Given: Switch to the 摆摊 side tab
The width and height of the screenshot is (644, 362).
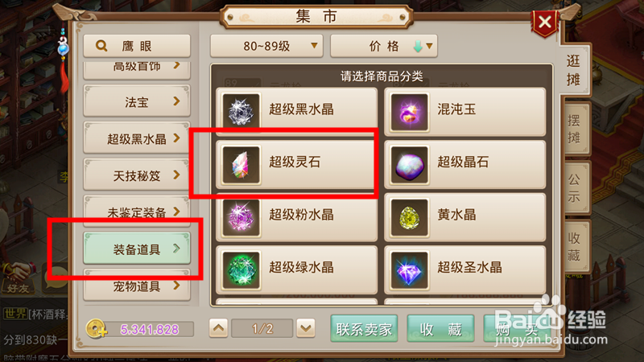Looking at the screenshot, I should coord(574,129).
